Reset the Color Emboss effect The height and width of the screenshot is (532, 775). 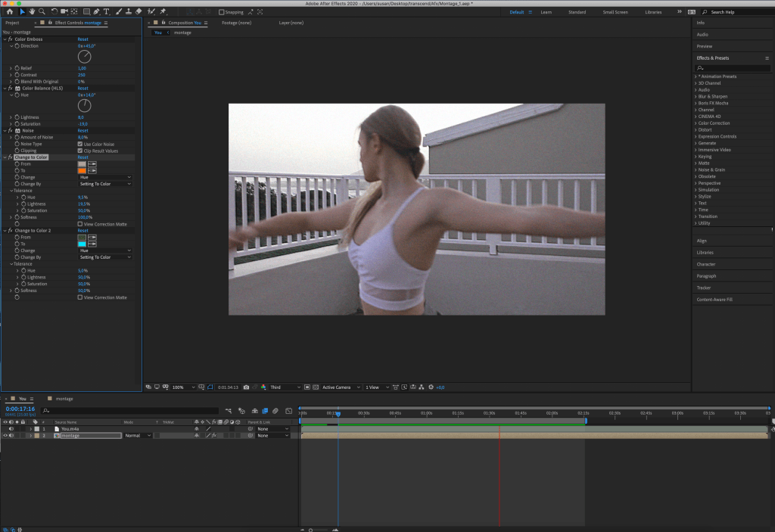82,39
